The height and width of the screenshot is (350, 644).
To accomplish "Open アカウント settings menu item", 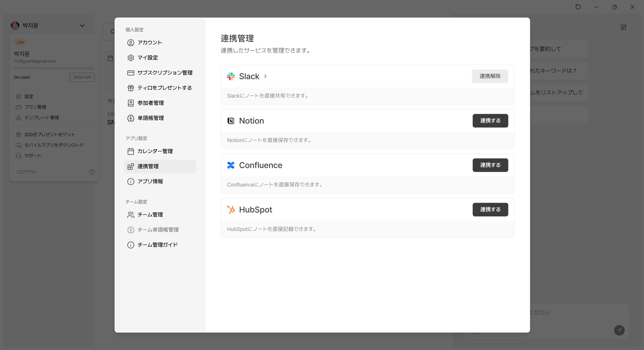I will pyautogui.click(x=150, y=43).
